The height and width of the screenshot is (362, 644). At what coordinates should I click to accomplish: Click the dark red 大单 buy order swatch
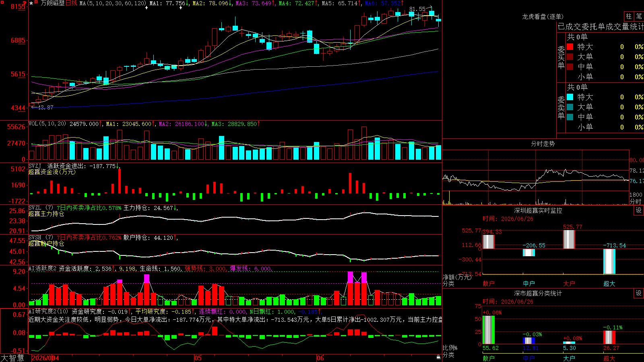click(570, 57)
